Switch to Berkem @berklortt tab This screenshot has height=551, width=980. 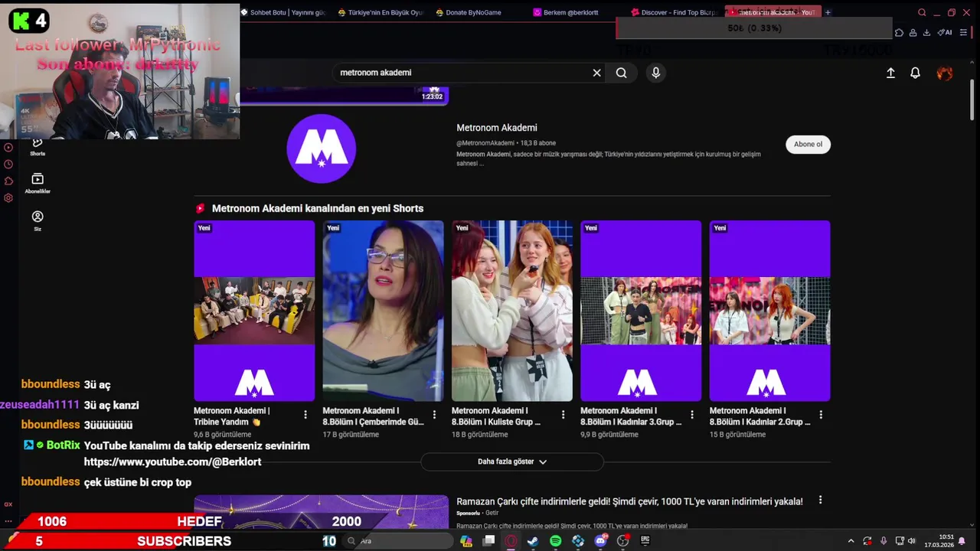pos(567,12)
